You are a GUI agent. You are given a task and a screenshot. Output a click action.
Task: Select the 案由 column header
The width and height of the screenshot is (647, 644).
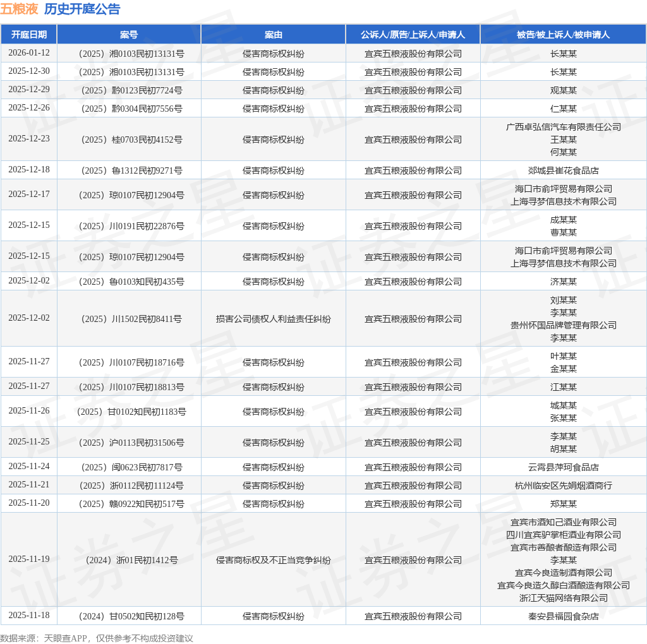pos(273,35)
